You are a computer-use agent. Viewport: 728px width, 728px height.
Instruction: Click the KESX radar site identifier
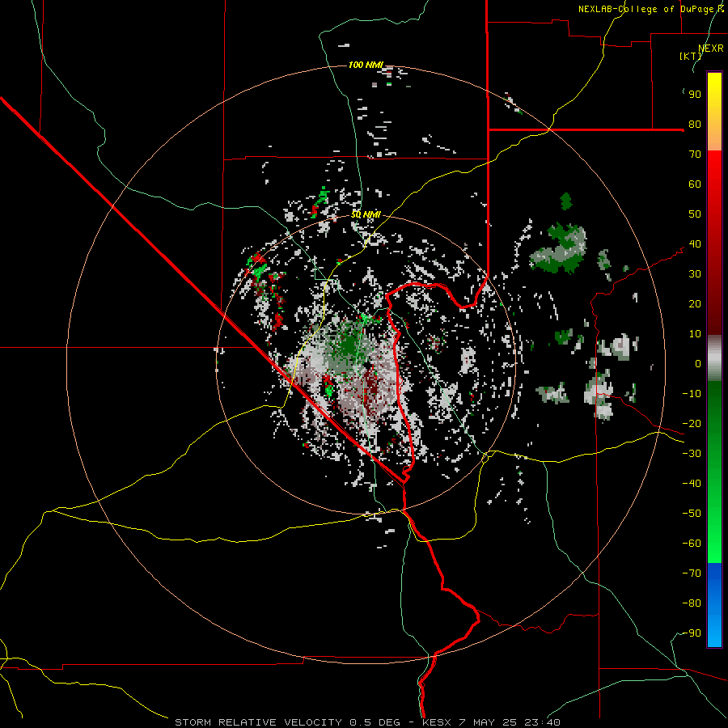(x=437, y=722)
